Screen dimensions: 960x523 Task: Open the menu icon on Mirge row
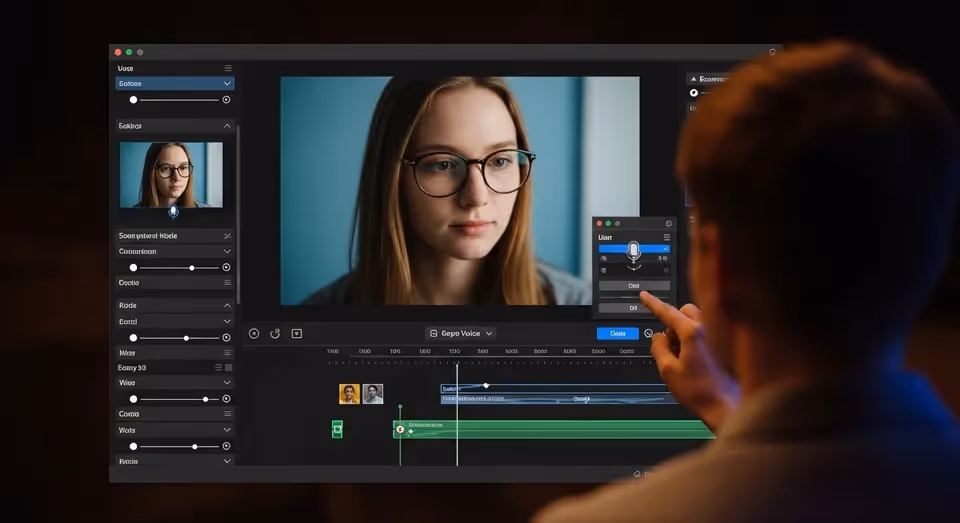click(227, 353)
